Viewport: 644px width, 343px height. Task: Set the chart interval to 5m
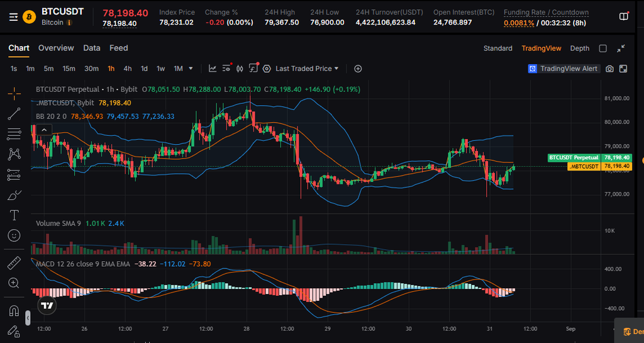[x=48, y=69]
